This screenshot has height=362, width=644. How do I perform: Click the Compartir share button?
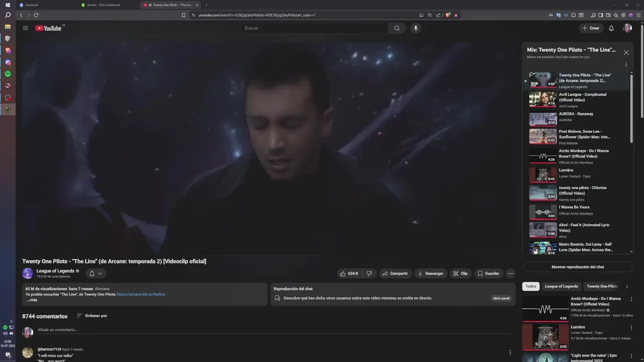(x=395, y=274)
